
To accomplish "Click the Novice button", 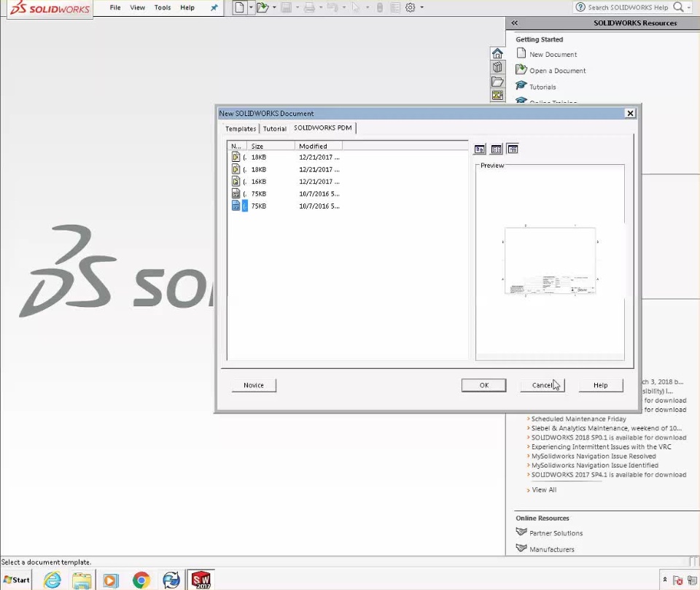I will pyautogui.click(x=254, y=385).
